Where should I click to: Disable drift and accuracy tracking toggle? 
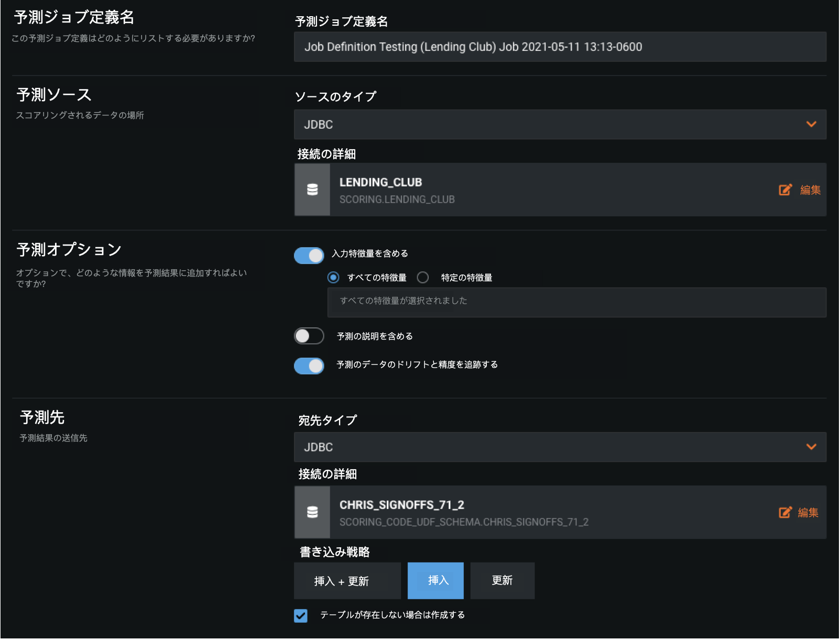[x=309, y=366]
